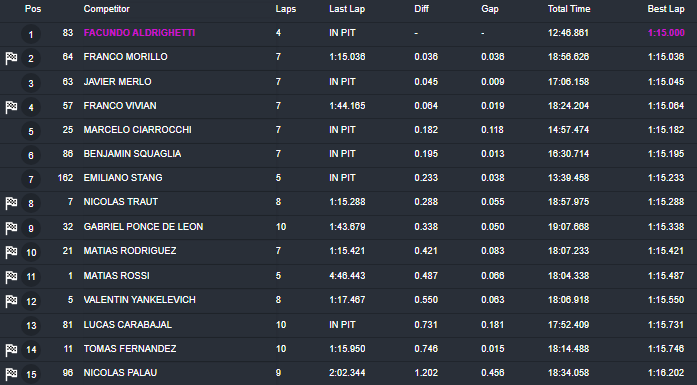Viewport: 697px width, 385px height.
Task: Select the Marcelo Ciarrocchi row
Action: point(348,130)
